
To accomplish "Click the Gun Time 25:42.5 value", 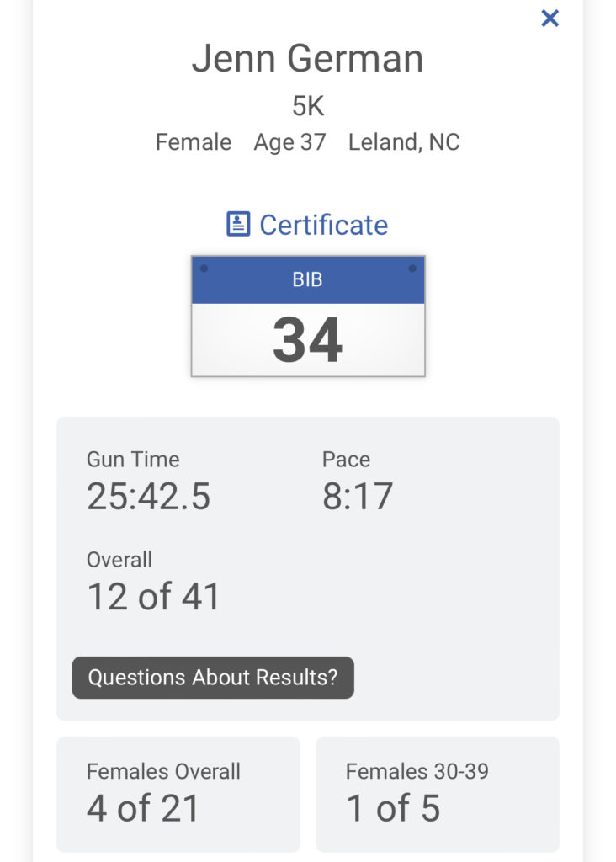I will click(x=148, y=496).
